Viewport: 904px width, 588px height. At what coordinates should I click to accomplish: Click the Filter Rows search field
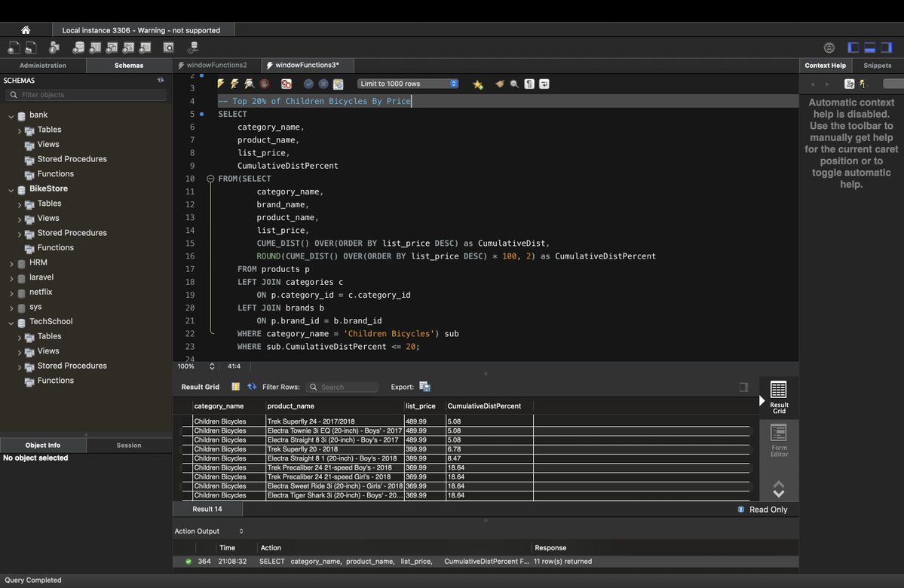342,387
